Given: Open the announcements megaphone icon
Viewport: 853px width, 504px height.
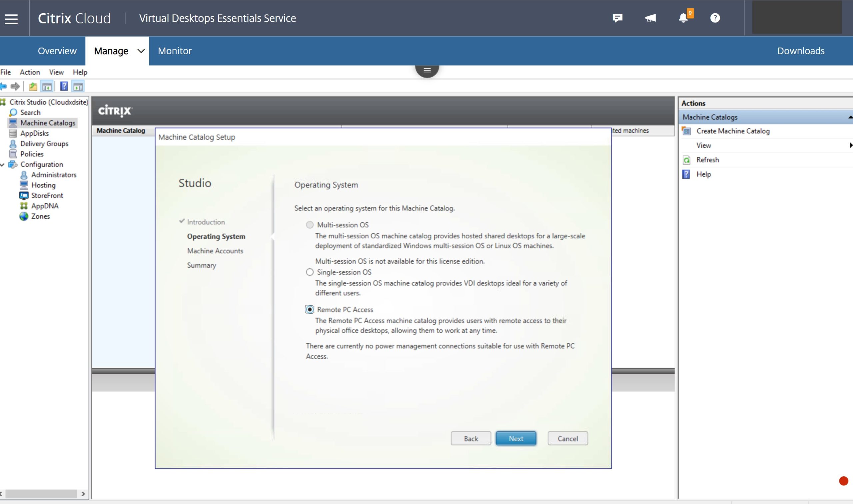Looking at the screenshot, I should click(x=650, y=18).
